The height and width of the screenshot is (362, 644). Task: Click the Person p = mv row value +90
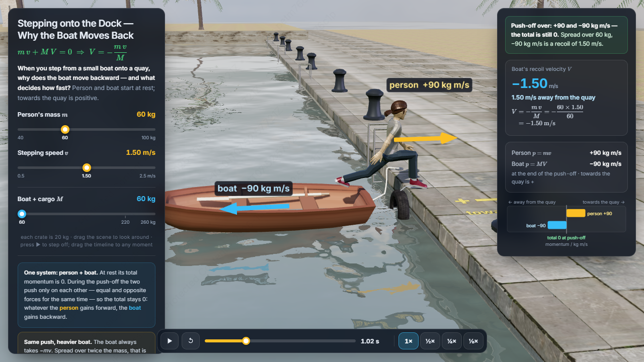pyautogui.click(x=605, y=153)
